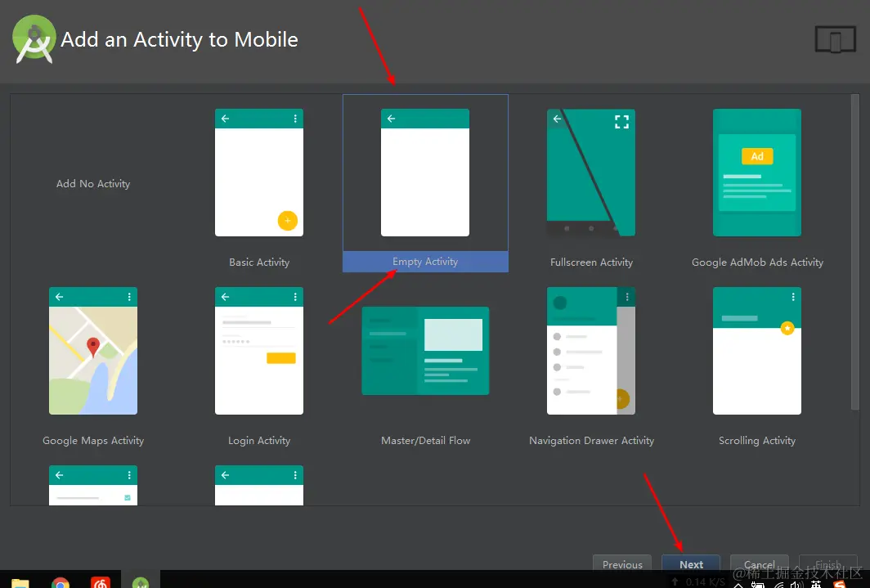
Task: Choose the Basic Activity template thumbnail
Action: click(259, 173)
